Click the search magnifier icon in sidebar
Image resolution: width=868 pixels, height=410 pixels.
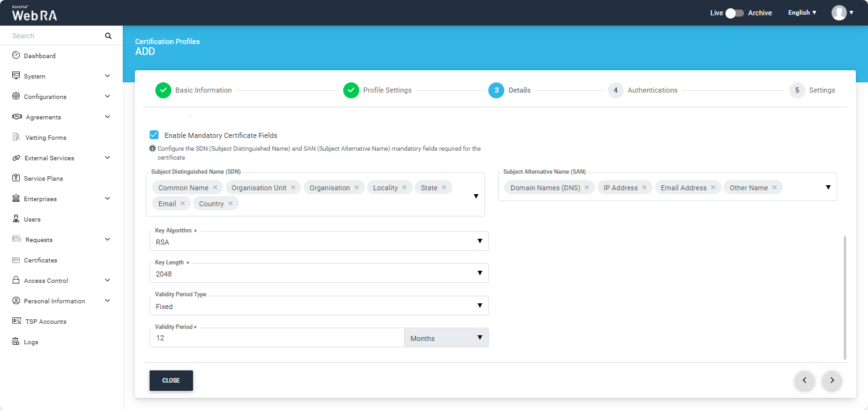(108, 36)
